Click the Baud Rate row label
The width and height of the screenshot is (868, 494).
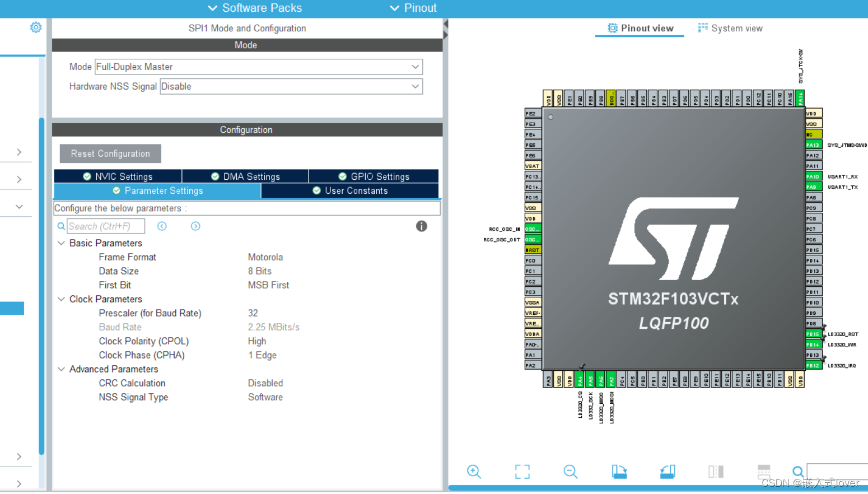120,327
